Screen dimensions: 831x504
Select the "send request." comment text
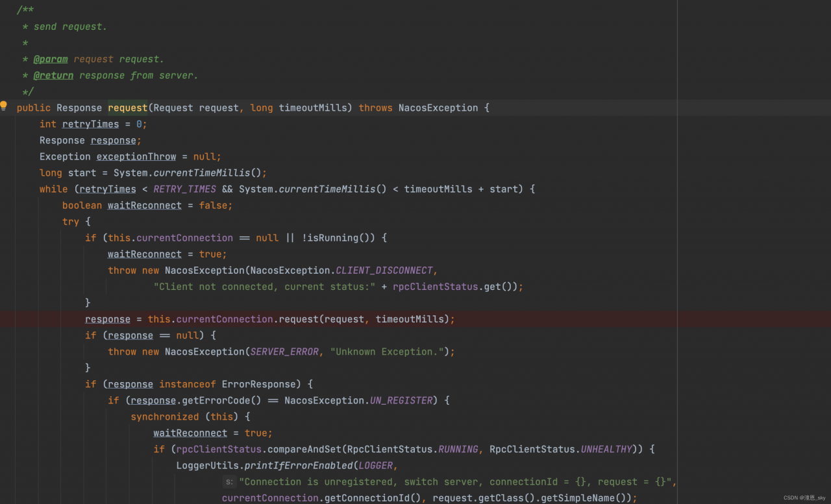[x=70, y=27]
